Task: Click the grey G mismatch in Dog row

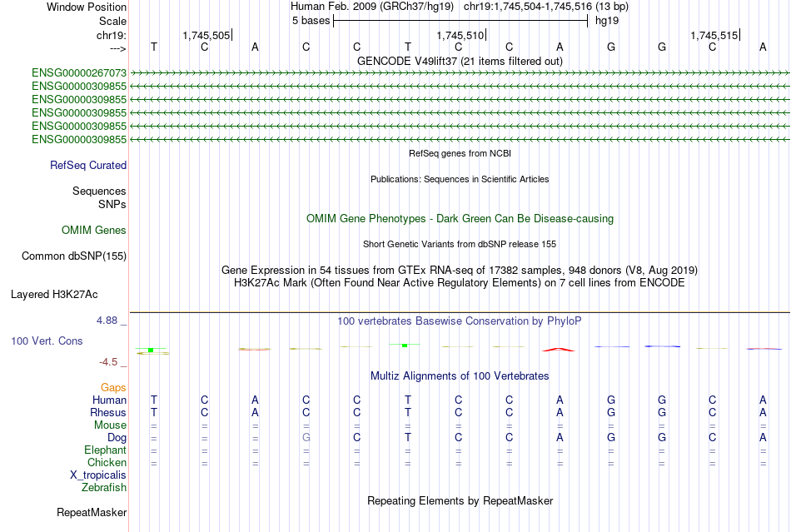Action: point(306,438)
